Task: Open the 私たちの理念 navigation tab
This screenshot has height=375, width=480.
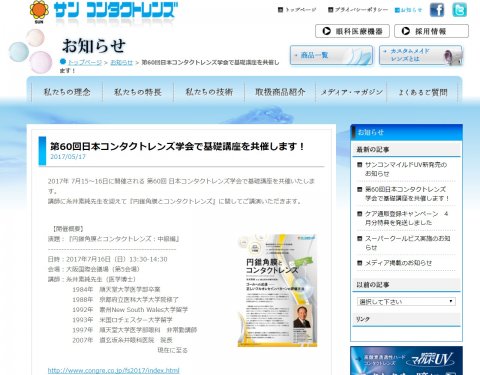Action: tap(67, 92)
